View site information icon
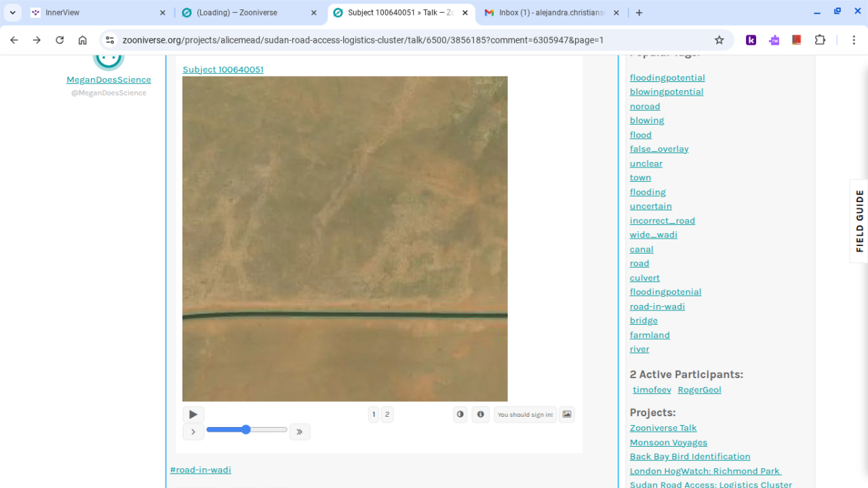 [x=111, y=40]
